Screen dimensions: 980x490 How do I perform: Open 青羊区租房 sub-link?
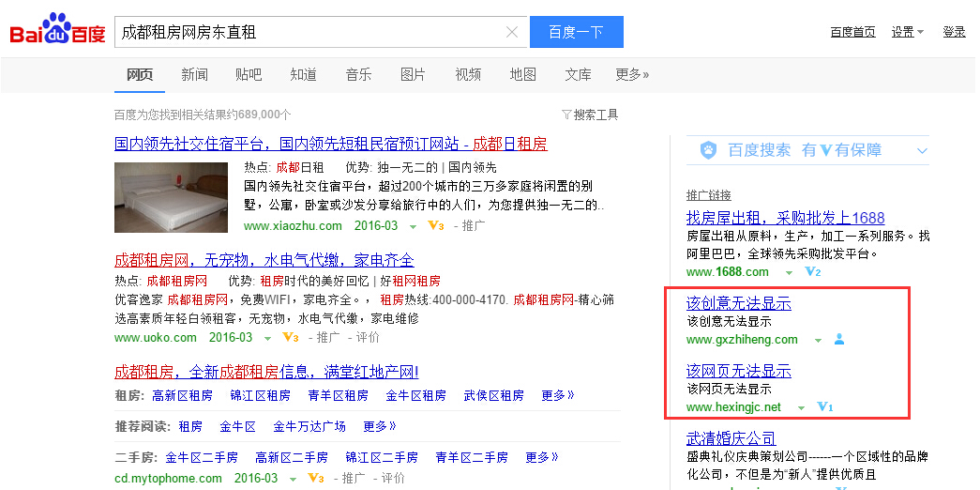click(339, 395)
